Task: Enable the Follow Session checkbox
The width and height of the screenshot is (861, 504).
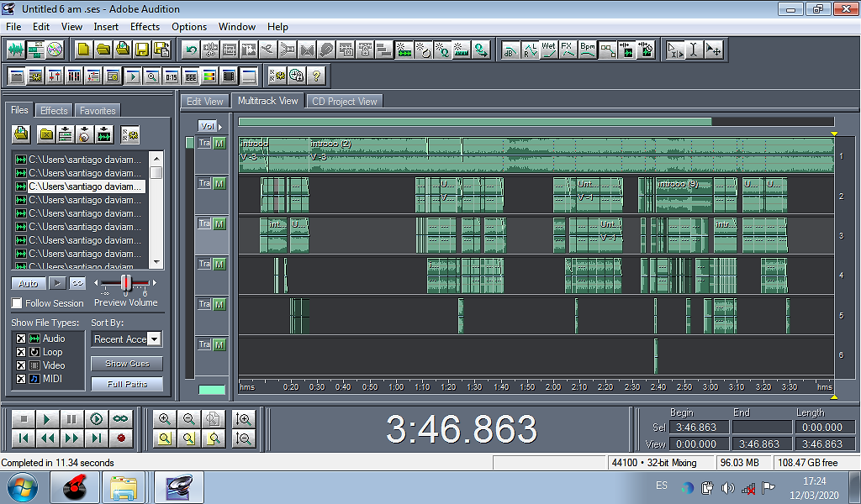Action: click(x=17, y=302)
